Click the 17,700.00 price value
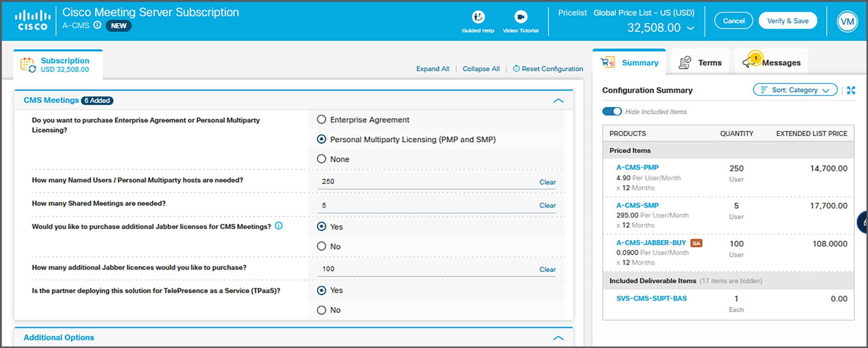 [829, 206]
